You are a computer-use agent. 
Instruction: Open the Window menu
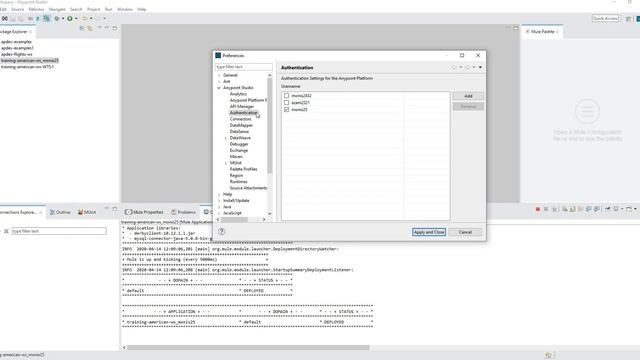point(125,9)
